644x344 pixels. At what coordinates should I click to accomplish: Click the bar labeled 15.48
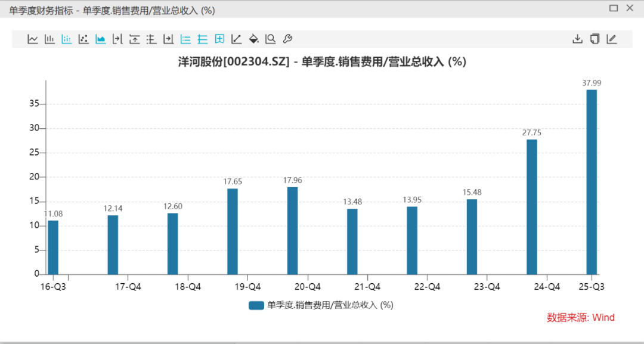[x=472, y=237]
